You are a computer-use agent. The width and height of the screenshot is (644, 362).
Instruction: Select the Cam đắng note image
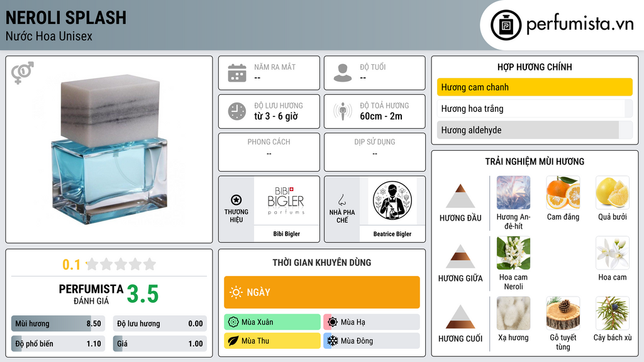pyautogui.click(x=563, y=192)
